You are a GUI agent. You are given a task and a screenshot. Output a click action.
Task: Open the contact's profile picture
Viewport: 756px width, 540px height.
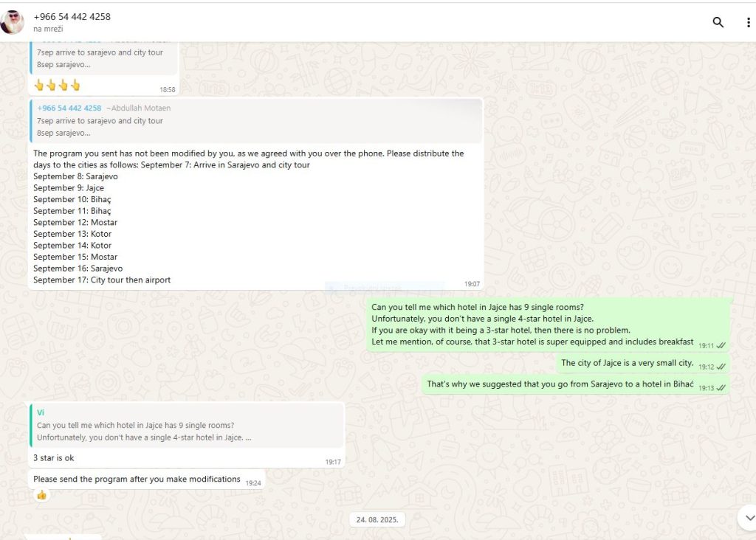(13, 22)
